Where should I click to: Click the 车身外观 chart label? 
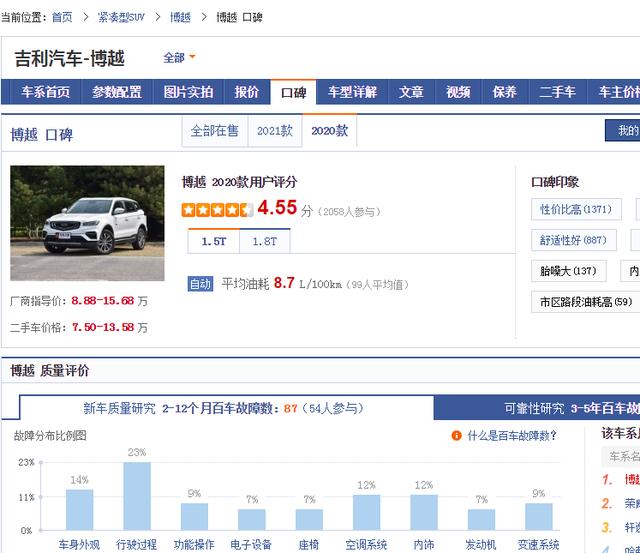pos(79,544)
